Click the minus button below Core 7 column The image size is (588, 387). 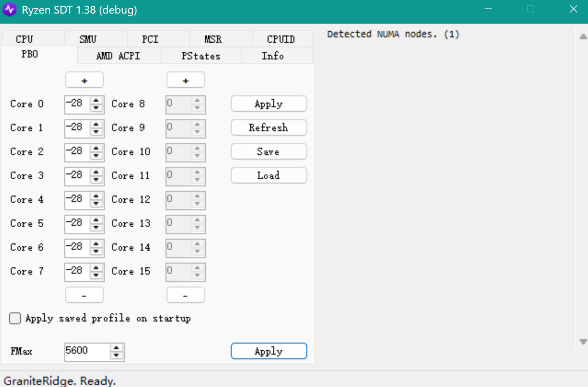pyautogui.click(x=85, y=295)
